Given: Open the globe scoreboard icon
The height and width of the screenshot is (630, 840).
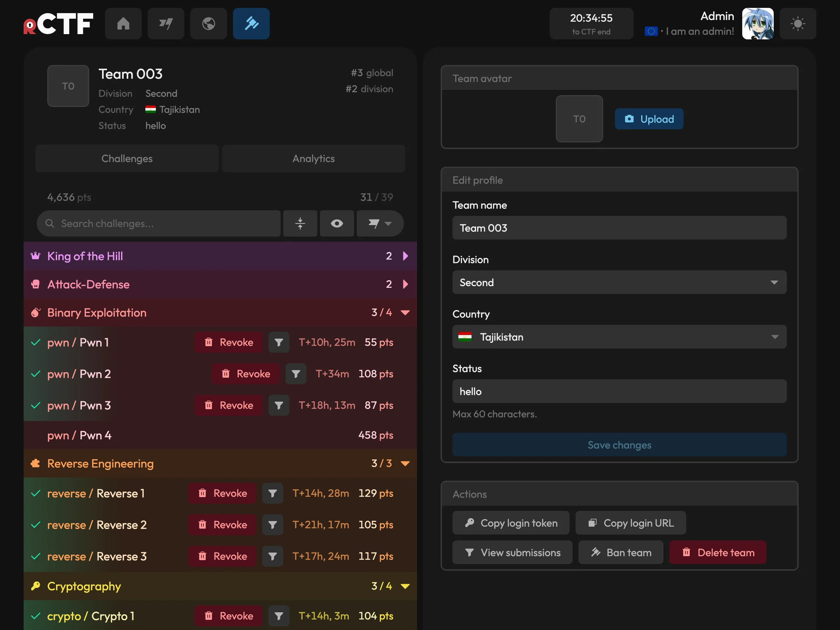Looking at the screenshot, I should coord(208,24).
